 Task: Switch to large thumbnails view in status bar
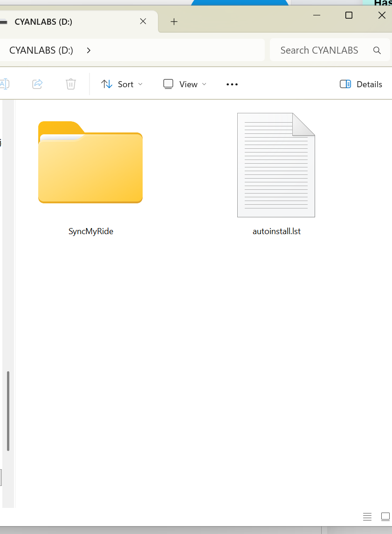tap(385, 516)
